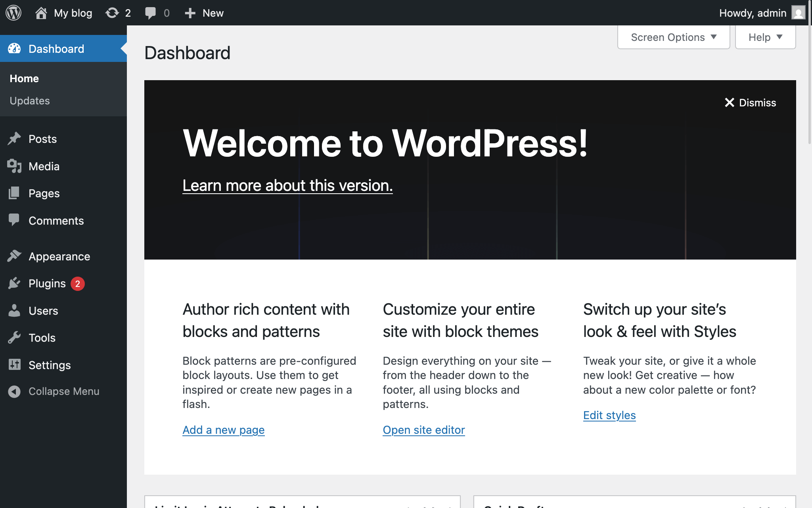Click the Posts pushpin icon
The width and height of the screenshot is (812, 508).
(14, 139)
